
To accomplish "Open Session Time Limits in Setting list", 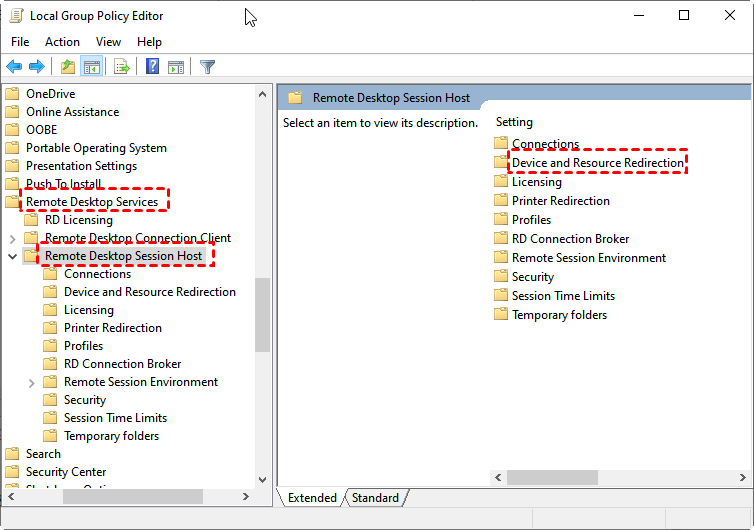I will [563, 296].
